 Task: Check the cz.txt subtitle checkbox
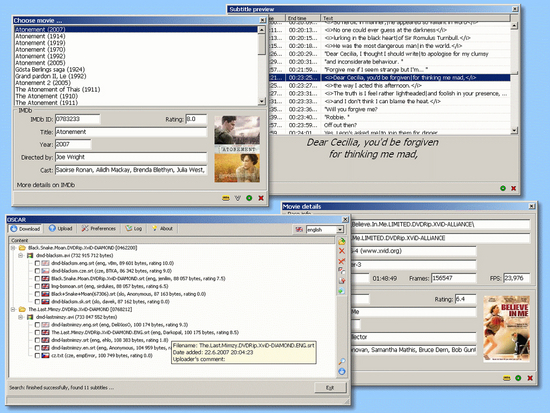(37, 356)
